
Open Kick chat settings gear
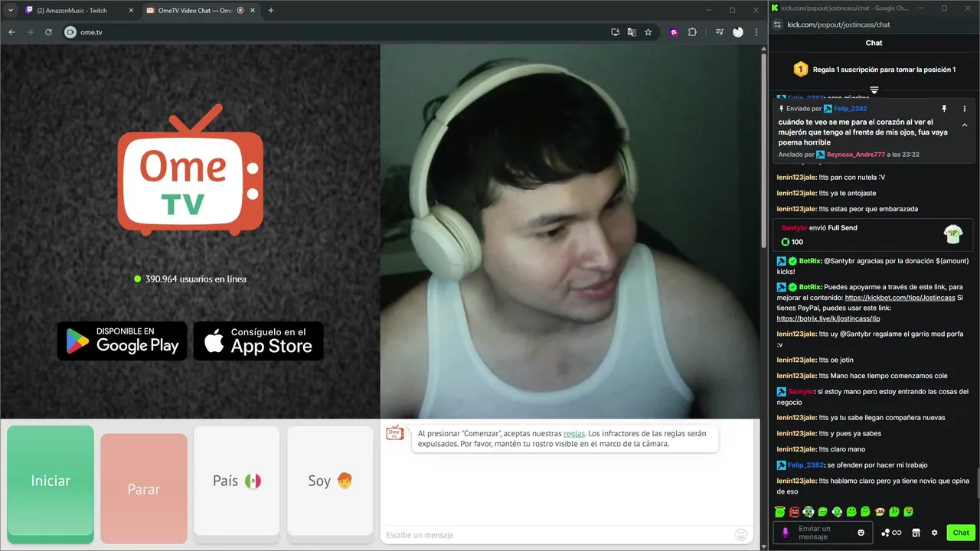click(x=934, y=533)
